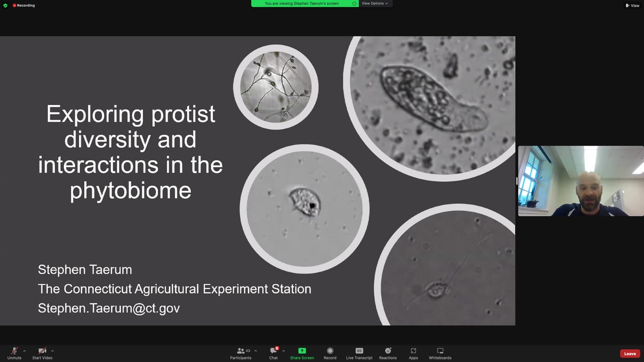644x362 pixels.
Task: Expand audio options arrow beside Unmute
Action: coord(24,351)
